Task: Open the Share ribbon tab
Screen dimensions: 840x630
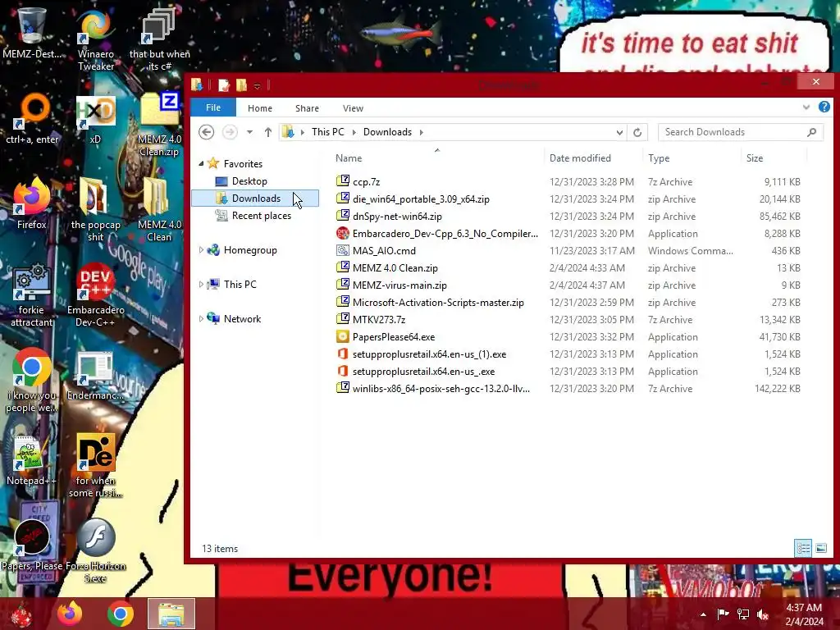Action: [x=307, y=108]
